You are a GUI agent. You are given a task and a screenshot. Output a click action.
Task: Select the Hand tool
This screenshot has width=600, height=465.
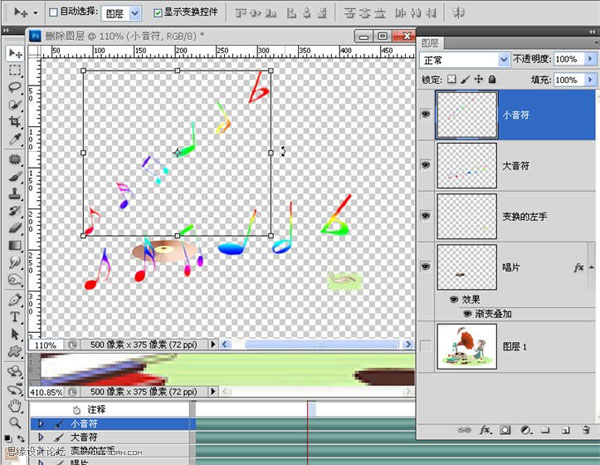(x=15, y=406)
